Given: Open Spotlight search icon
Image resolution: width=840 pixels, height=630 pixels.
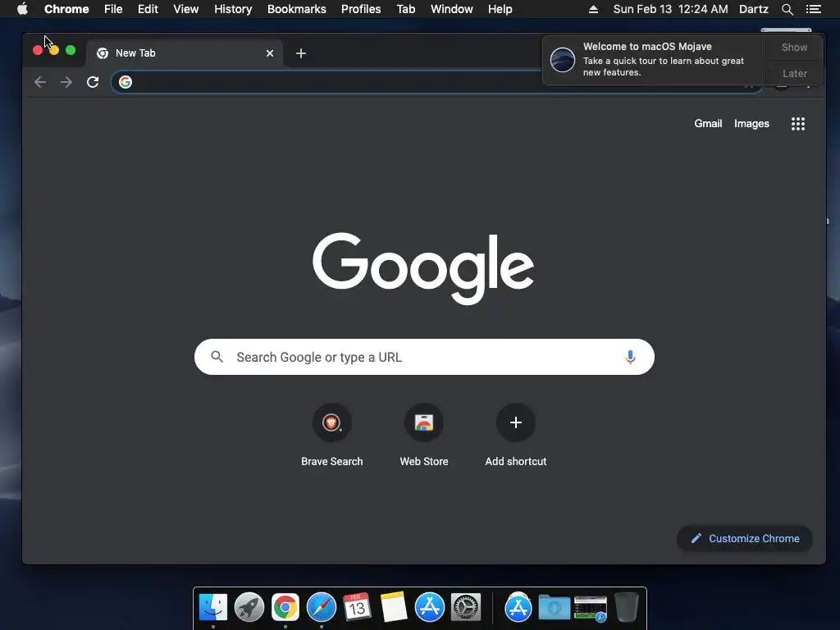Looking at the screenshot, I should [787, 9].
